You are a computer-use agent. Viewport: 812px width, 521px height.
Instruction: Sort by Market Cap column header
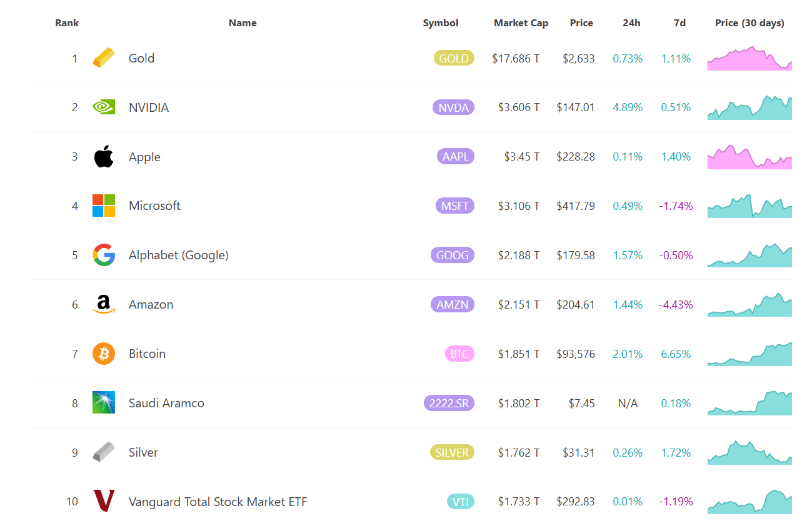coord(521,23)
